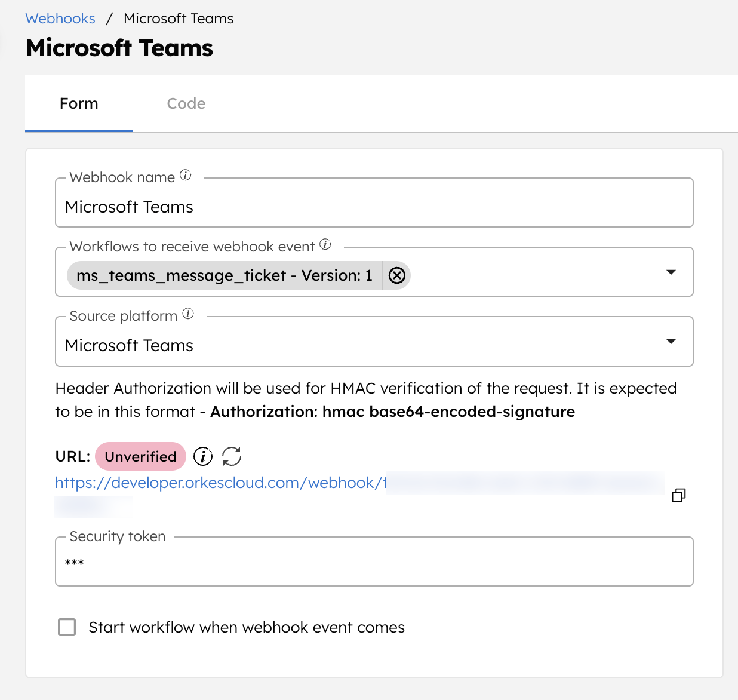This screenshot has height=700, width=738.
Task: Refresh the webhook URL verification
Action: 232,456
